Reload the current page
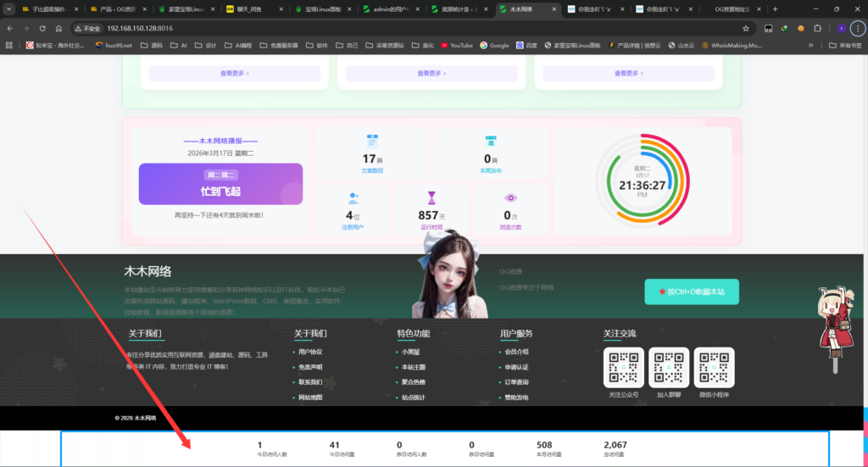 pyautogui.click(x=42, y=28)
